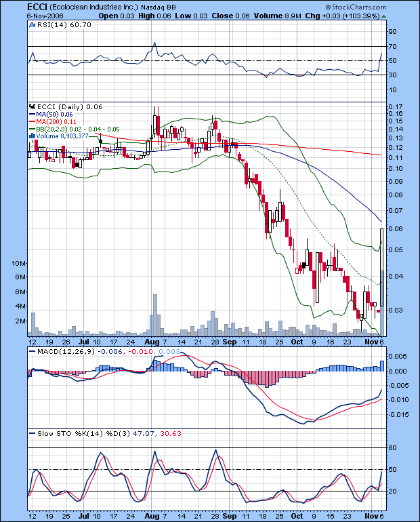Image resolution: width=420 pixels, height=522 pixels.
Task: Click the Chg +0.03 (+103.39%) value
Action: tap(343, 16)
